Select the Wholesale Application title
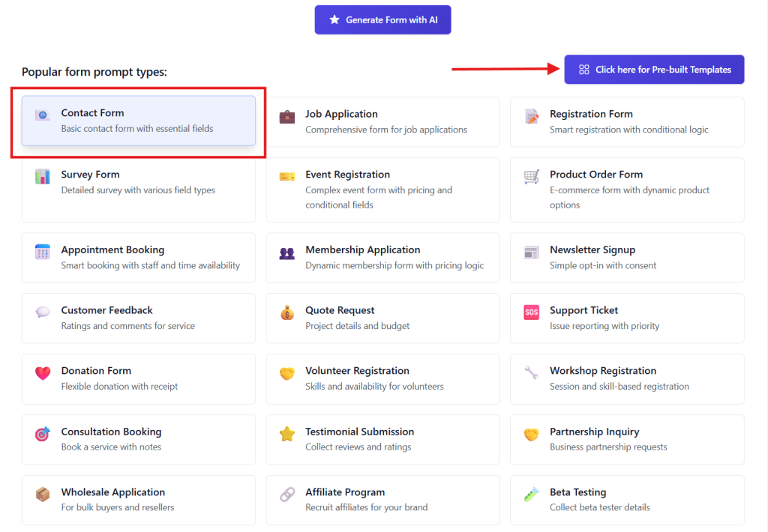Image resolution: width=768 pixels, height=532 pixels. click(x=113, y=492)
